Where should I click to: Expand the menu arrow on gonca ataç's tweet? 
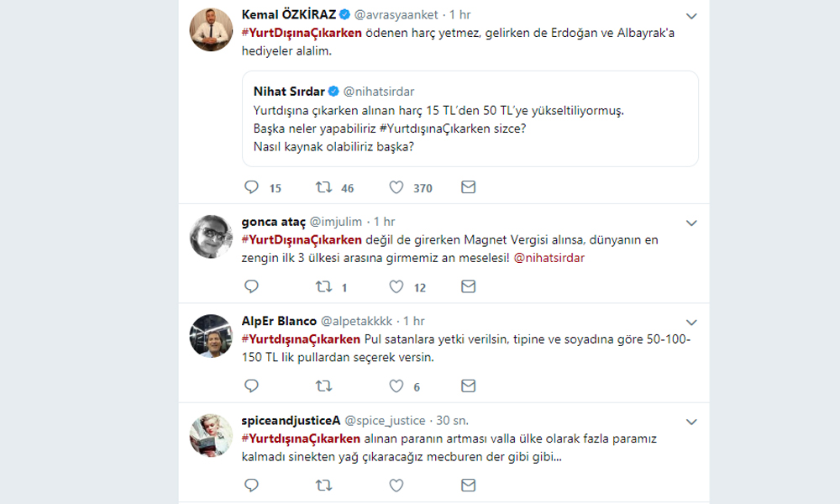click(691, 223)
